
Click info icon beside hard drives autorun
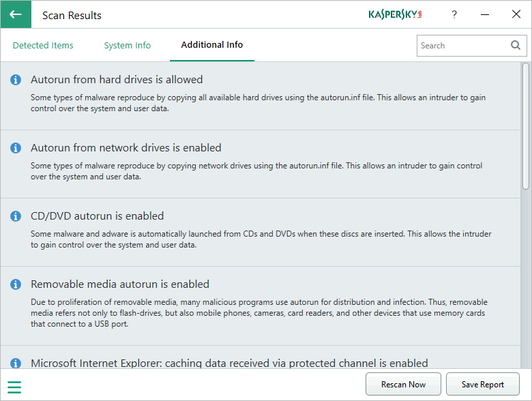coord(16,80)
